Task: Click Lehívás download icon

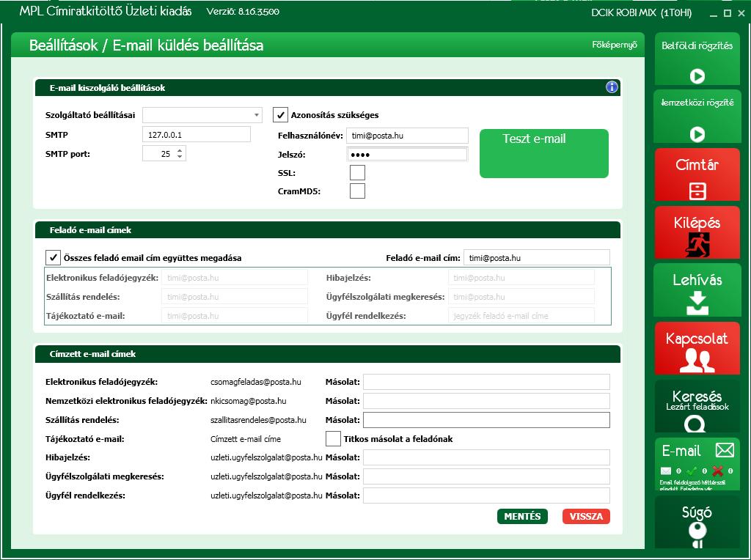Action: [697, 303]
